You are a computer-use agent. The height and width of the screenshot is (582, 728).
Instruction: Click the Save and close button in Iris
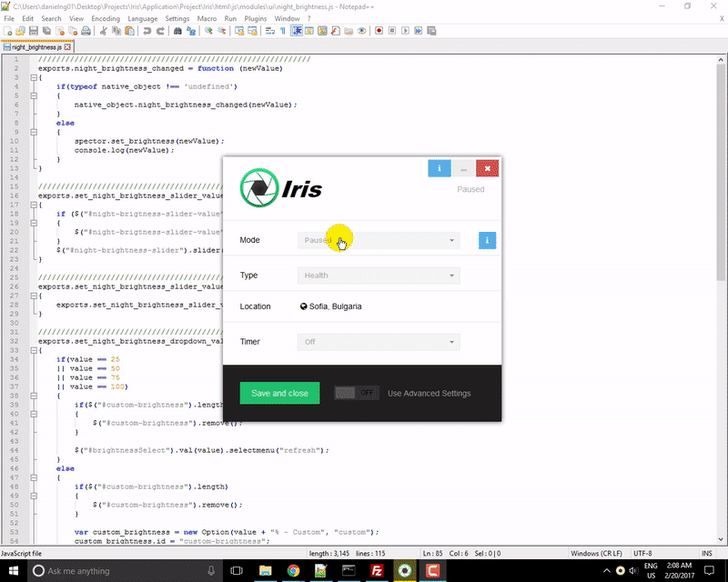[279, 393]
